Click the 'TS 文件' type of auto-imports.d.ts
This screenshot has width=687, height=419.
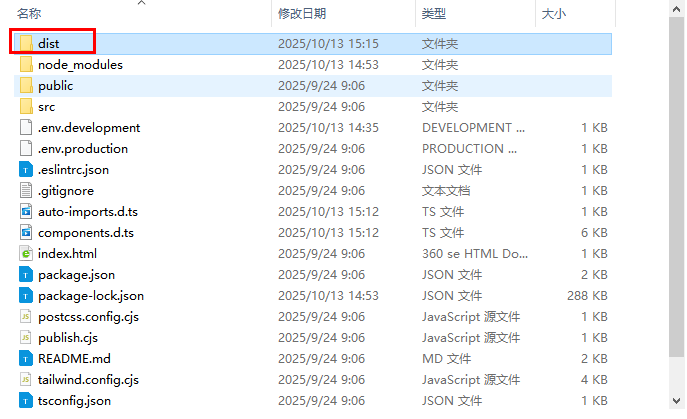[443, 212]
